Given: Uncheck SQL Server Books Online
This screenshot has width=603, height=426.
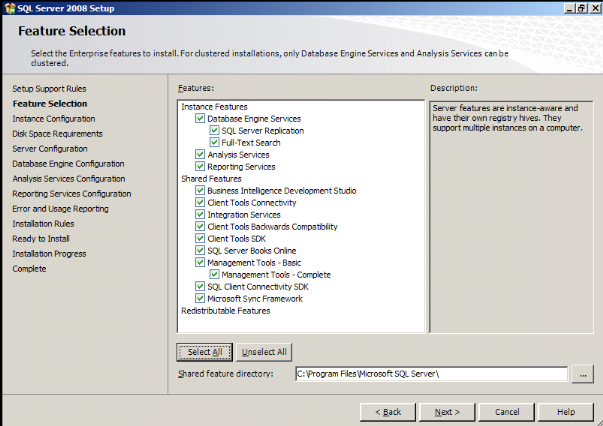Looking at the screenshot, I should [200, 250].
